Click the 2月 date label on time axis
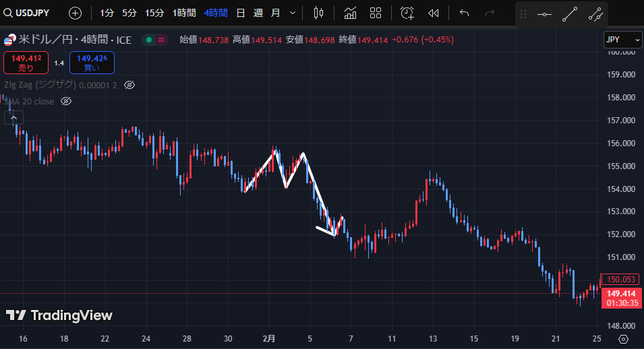644x349 pixels. coord(269,339)
